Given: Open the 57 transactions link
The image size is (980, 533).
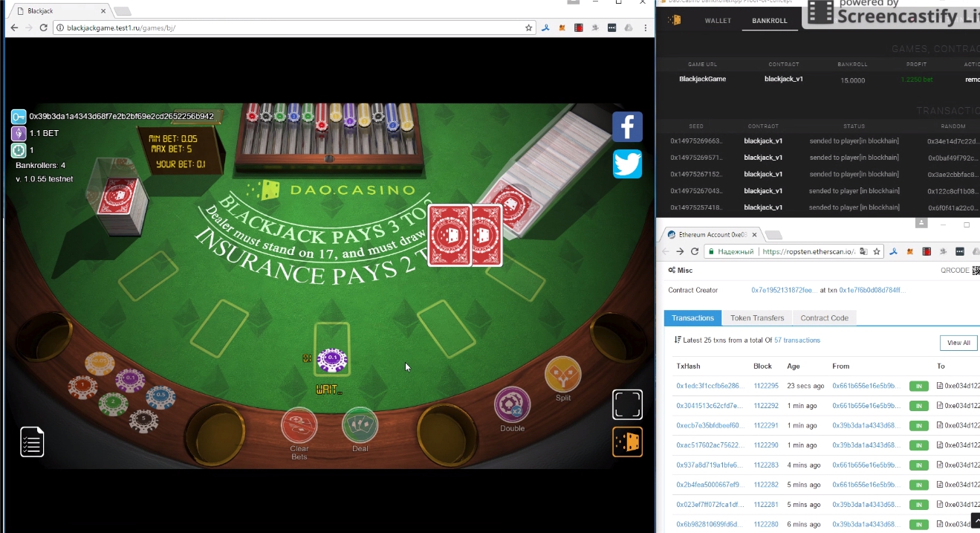Looking at the screenshot, I should pos(797,340).
